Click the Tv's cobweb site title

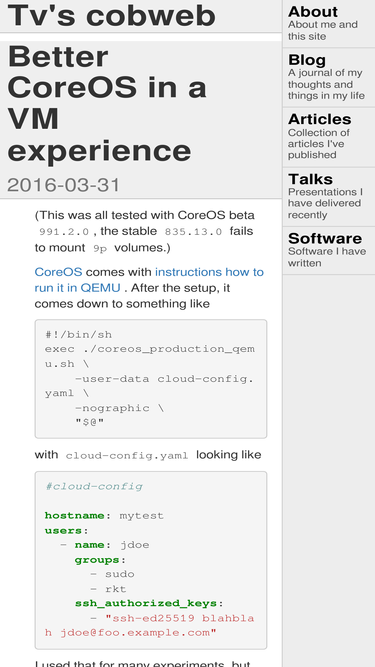(111, 15)
